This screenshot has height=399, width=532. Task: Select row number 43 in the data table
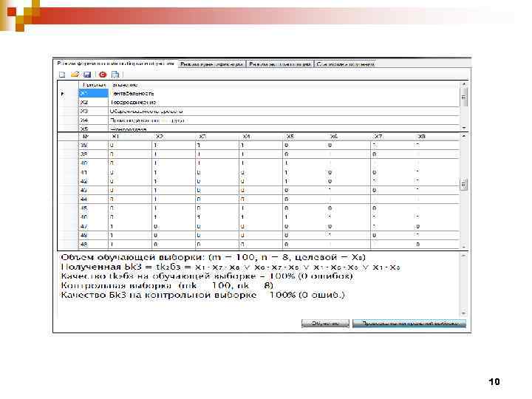259,191
